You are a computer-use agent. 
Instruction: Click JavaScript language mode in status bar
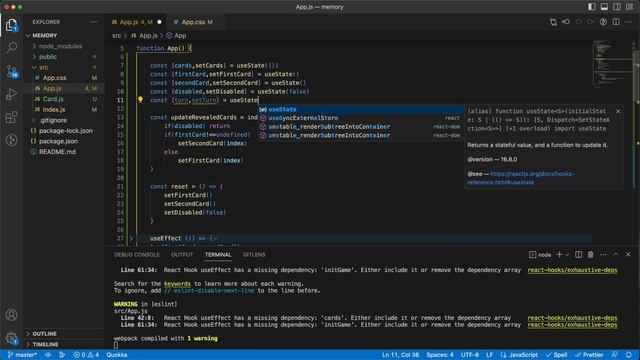point(519,355)
